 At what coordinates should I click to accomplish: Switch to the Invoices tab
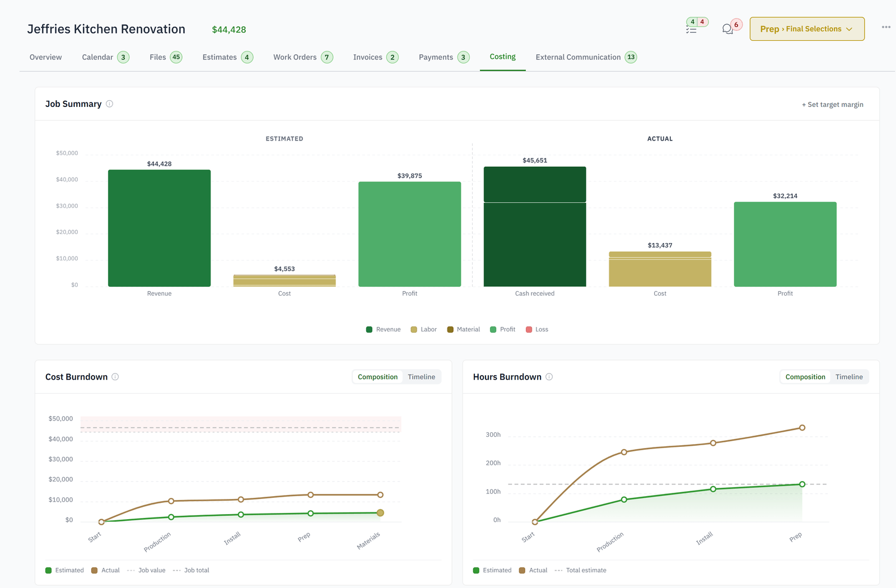coord(376,57)
